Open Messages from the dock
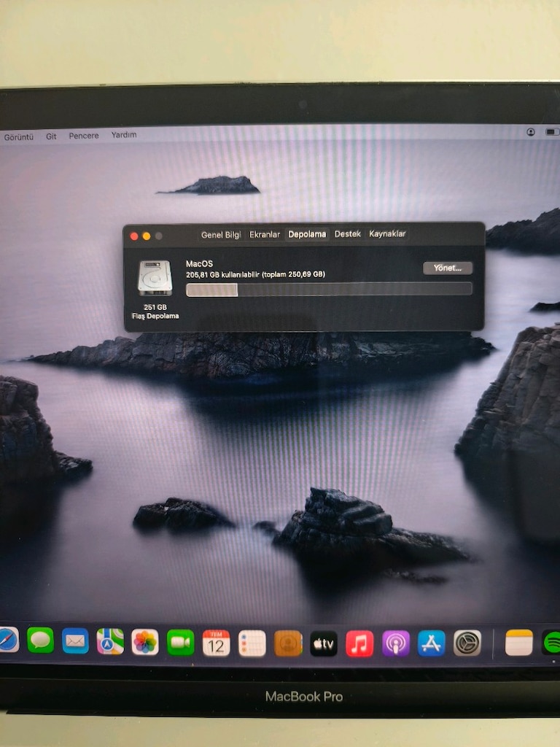Viewport: 560px width, 747px height. [41, 640]
